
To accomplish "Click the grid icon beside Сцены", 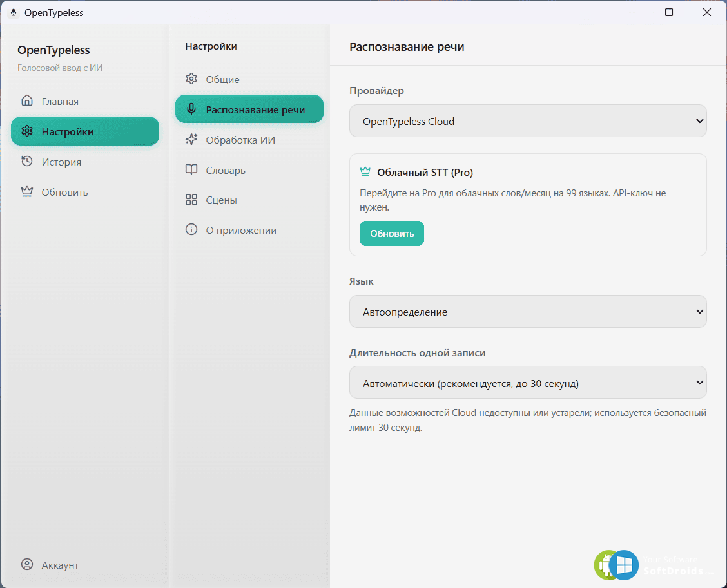I will [191, 200].
